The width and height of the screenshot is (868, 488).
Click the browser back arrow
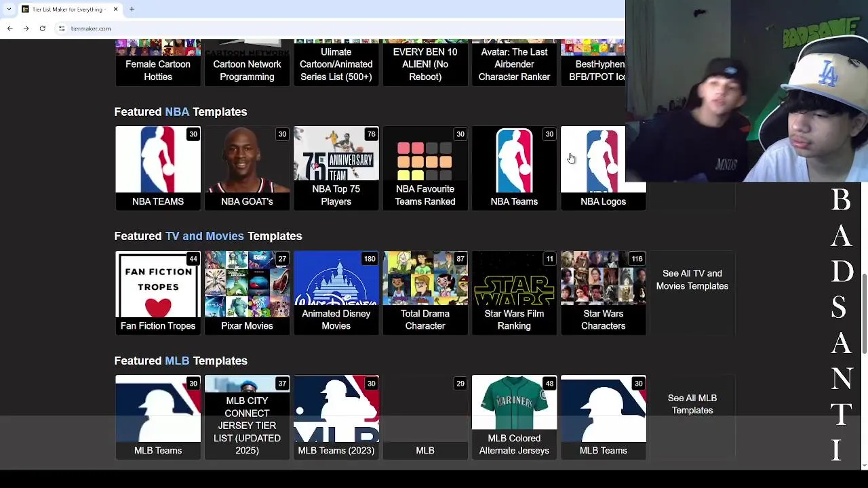point(9,28)
